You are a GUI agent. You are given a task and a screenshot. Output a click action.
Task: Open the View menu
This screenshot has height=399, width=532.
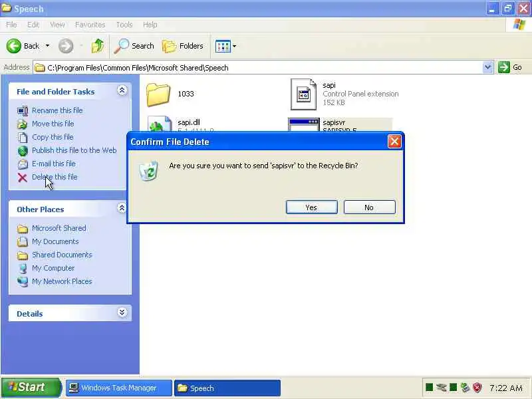click(x=57, y=25)
